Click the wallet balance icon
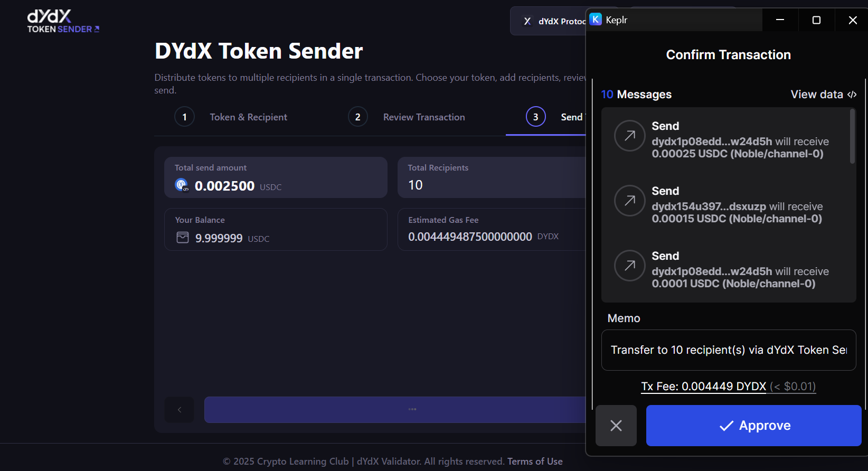 (x=183, y=238)
